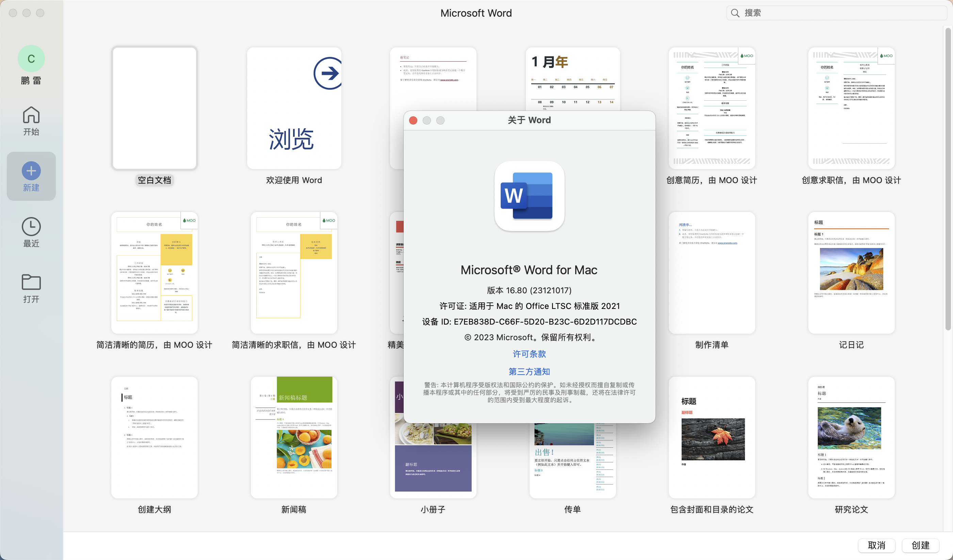Image resolution: width=953 pixels, height=560 pixels.
Task: Click the 设备 ID line in About dialog
Action: click(529, 322)
